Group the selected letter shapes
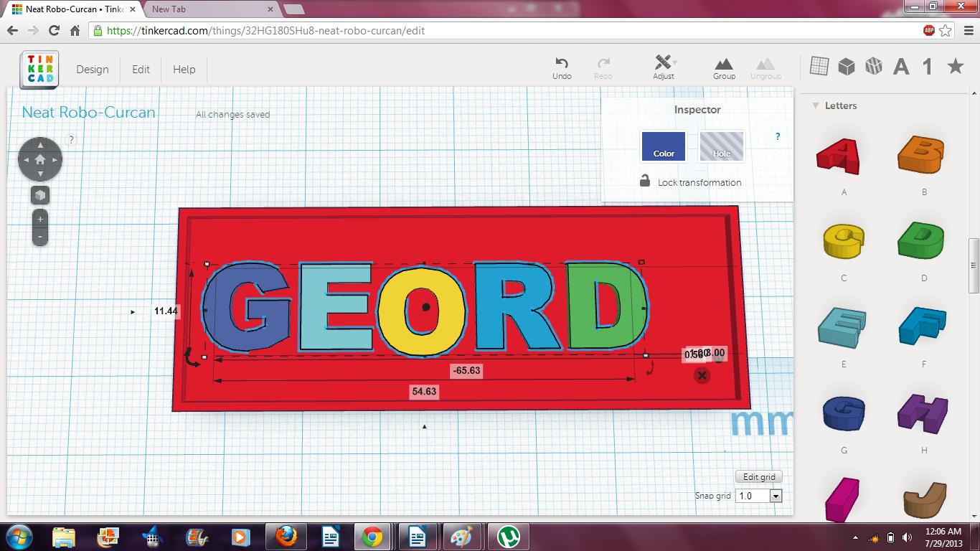980x551 pixels. (724, 66)
